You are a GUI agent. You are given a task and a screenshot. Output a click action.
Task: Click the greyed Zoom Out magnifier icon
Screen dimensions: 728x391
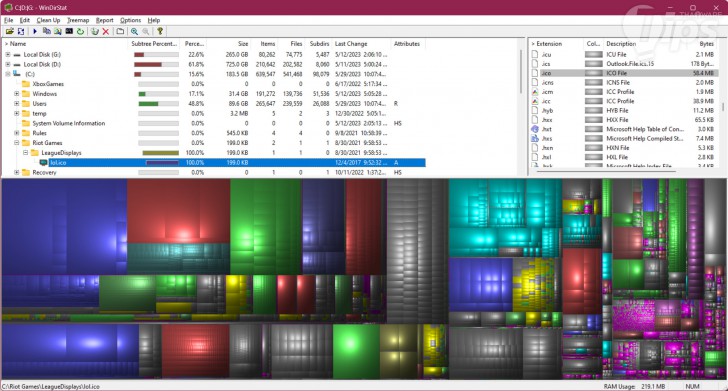[x=146, y=31]
